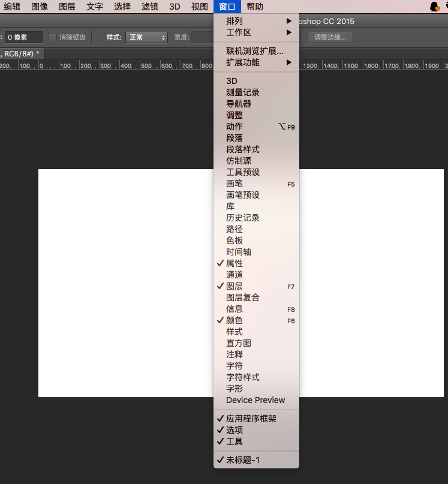Show the 段落 panel

coord(256,138)
